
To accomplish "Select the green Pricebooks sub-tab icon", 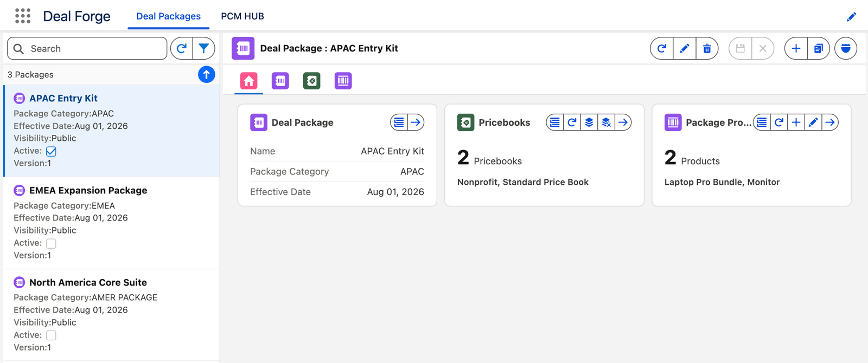I will [312, 81].
